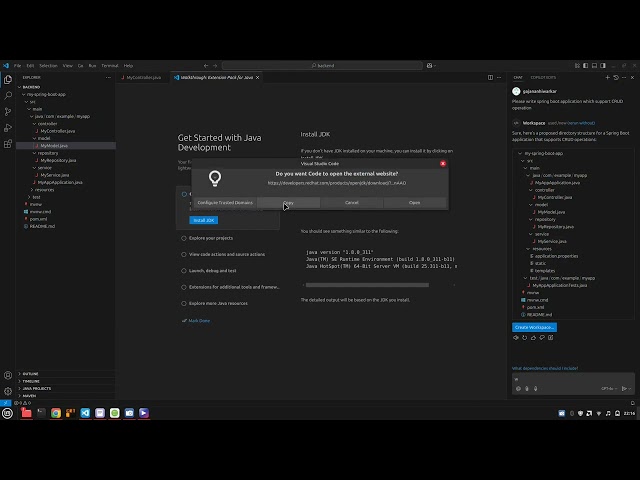
Task: Toggle the primary sidebar layout icon
Action: [x=586, y=66]
